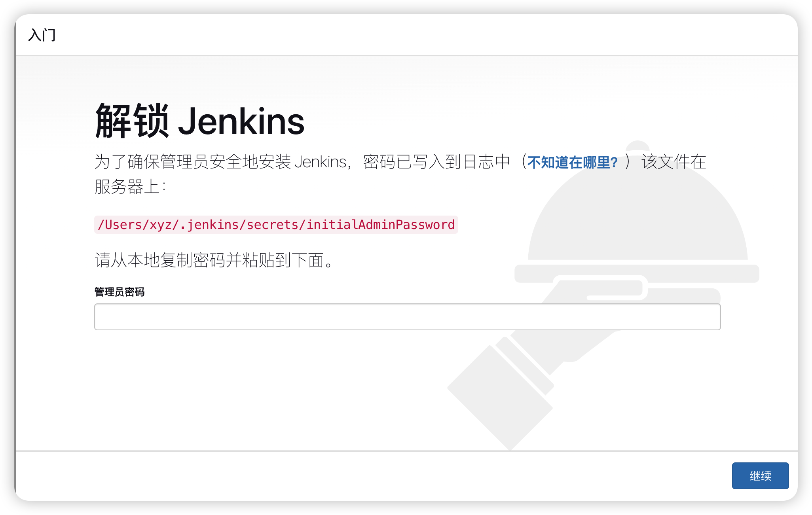Viewport: 812px width, 515px height.
Task: Click the blue 继续 button
Action: click(x=760, y=475)
